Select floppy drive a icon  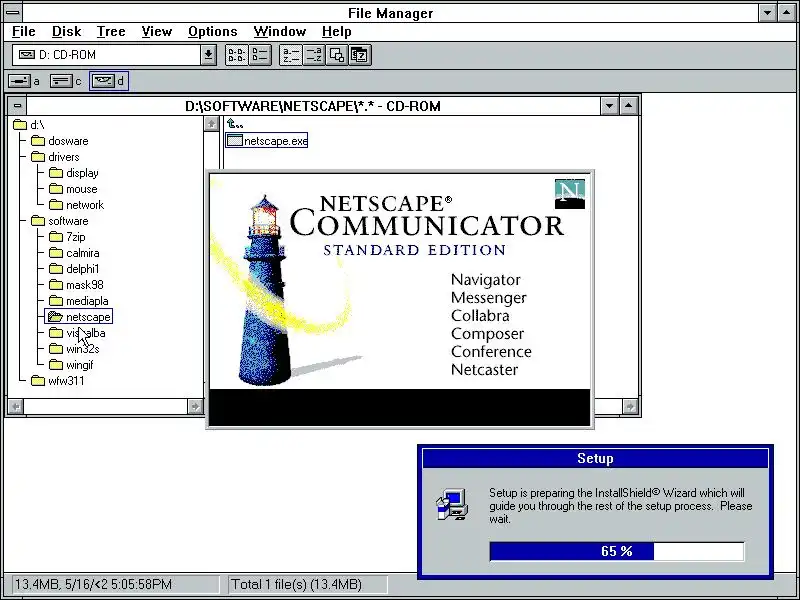(19, 81)
